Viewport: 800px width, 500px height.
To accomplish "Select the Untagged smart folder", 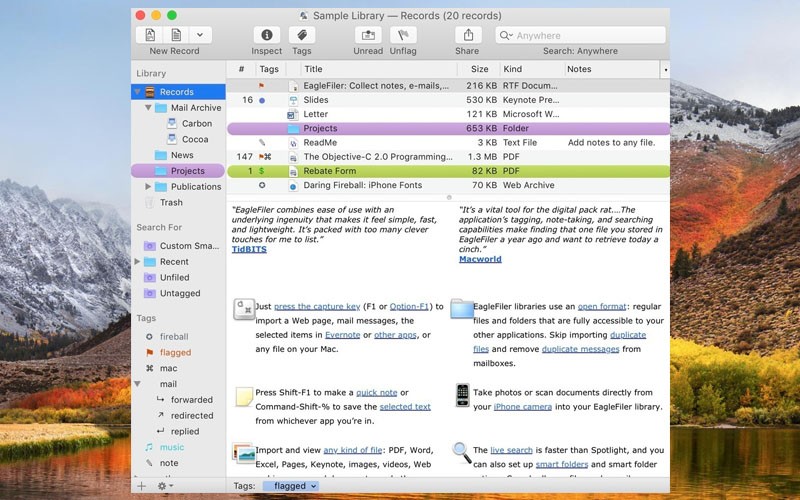I will coord(178,293).
